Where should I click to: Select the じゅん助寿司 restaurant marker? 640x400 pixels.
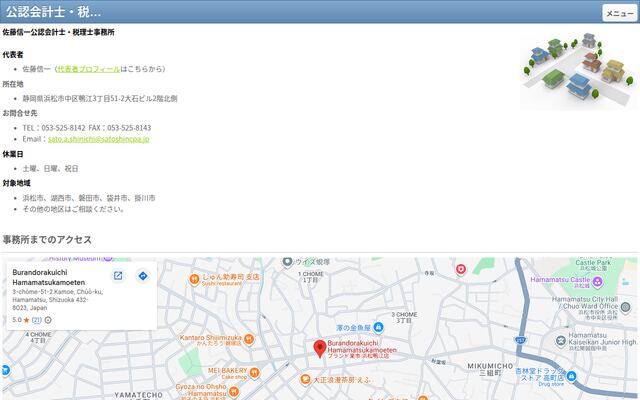194,280
